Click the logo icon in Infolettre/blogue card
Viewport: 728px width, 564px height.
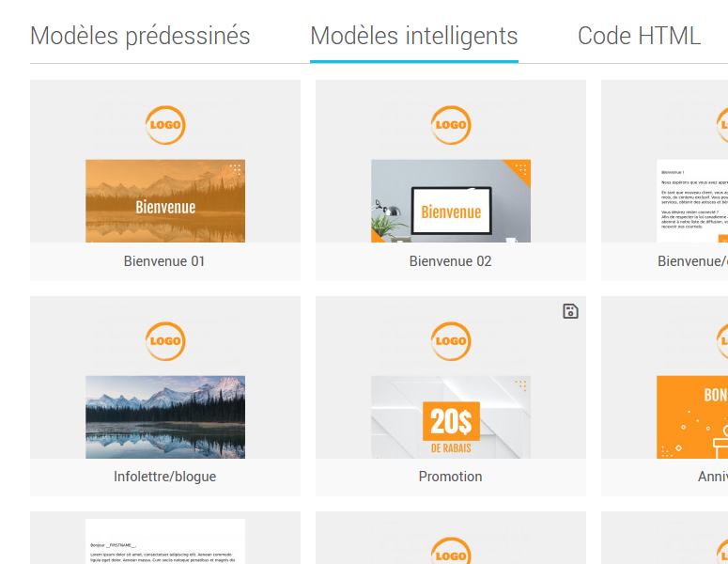[165, 341]
